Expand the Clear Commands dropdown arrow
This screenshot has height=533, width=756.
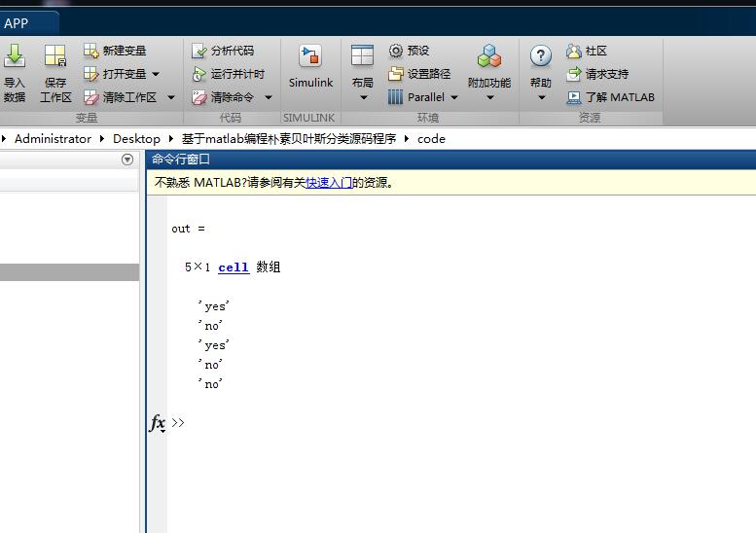click(269, 97)
